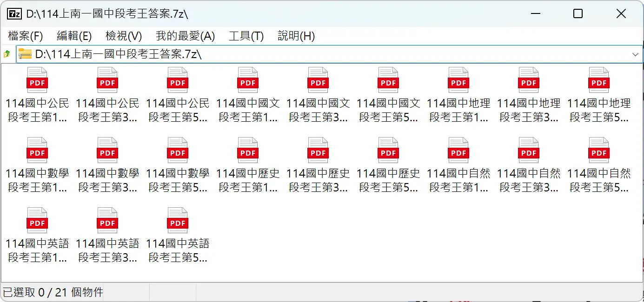The width and height of the screenshot is (644, 302).
Task: Open the 檔案(F) menu
Action: tap(26, 36)
